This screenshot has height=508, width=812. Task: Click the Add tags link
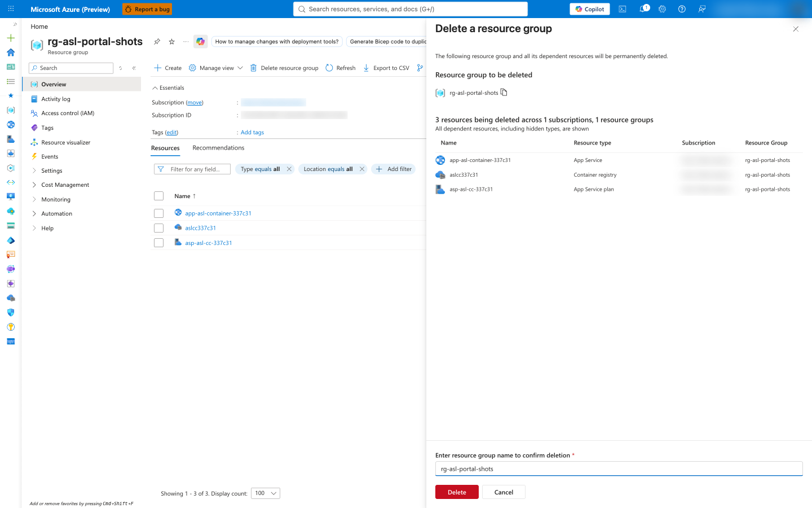click(x=252, y=133)
